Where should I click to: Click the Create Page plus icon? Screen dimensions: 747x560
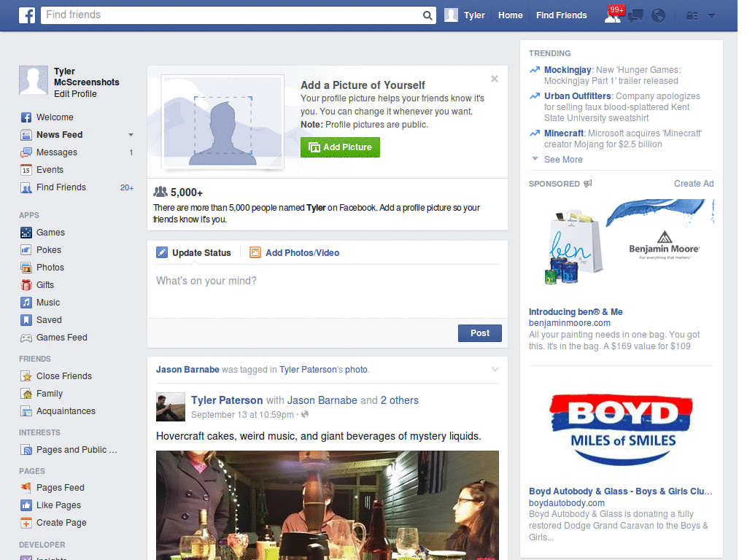coord(26,523)
